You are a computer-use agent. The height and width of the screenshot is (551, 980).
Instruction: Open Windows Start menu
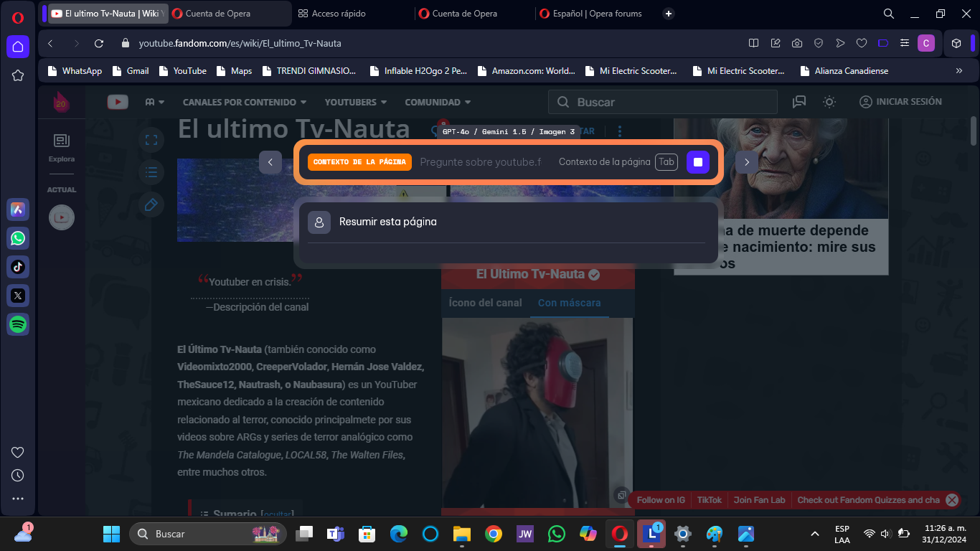point(111,534)
